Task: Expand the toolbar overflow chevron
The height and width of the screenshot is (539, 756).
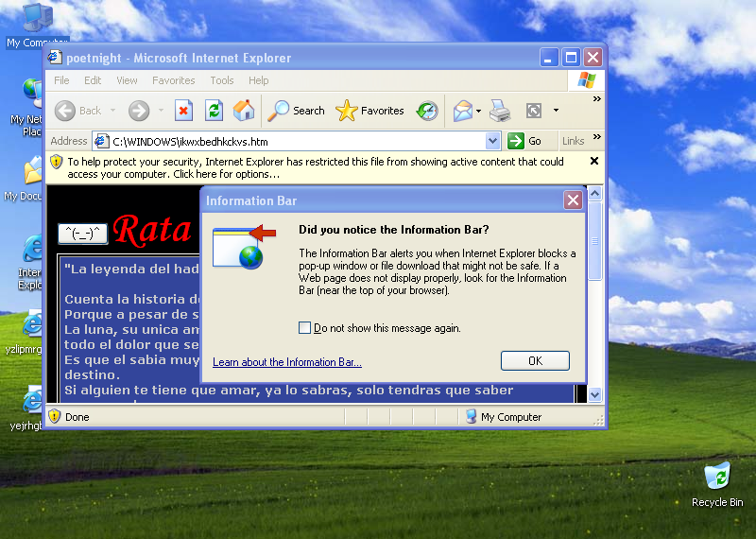Action: point(597,99)
